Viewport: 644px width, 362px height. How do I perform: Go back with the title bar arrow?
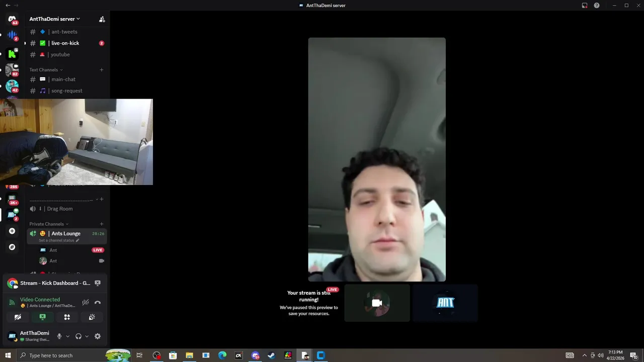coord(8,6)
